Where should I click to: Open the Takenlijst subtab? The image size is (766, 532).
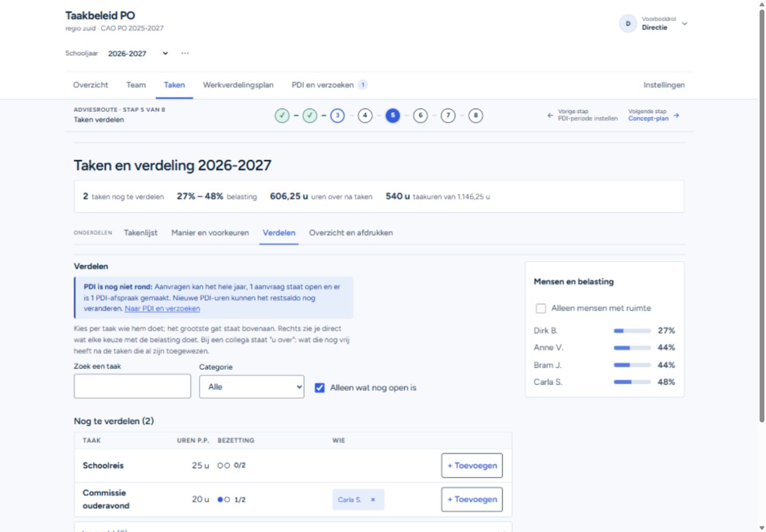tap(141, 233)
